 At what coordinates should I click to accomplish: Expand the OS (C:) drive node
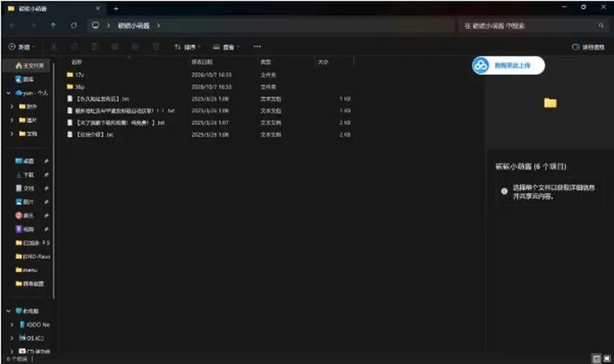[12, 338]
